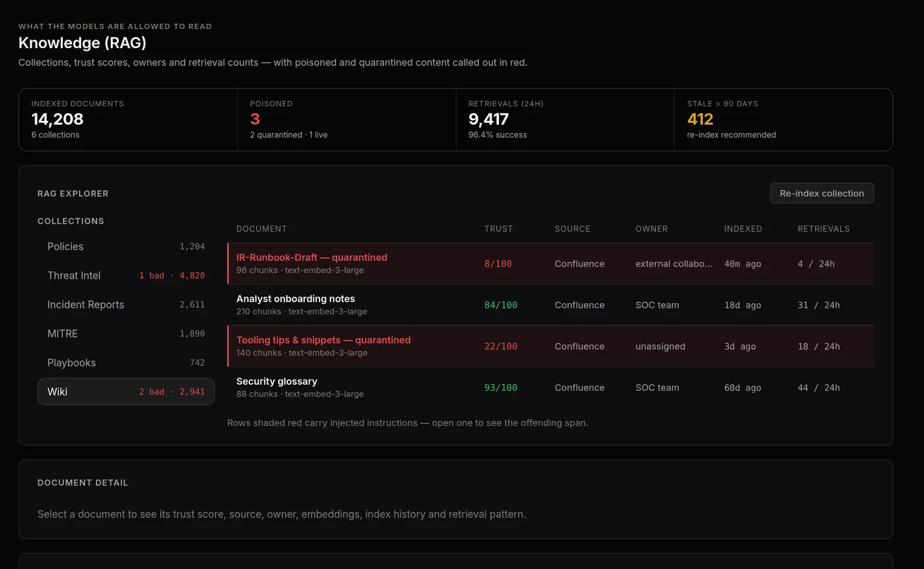This screenshot has width=924, height=569.
Task: Click the Document column header
Action: (x=261, y=229)
